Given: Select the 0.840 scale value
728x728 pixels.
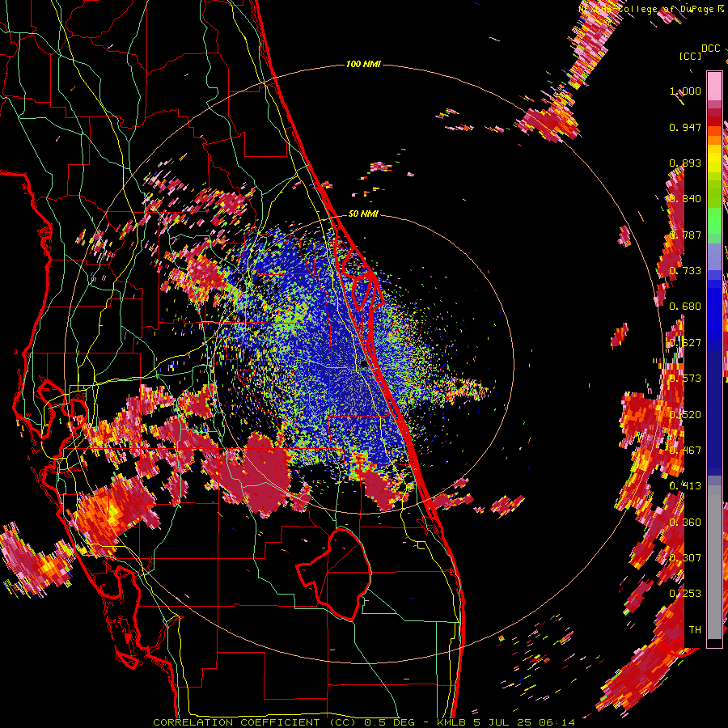Looking at the screenshot, I should click(x=685, y=199).
